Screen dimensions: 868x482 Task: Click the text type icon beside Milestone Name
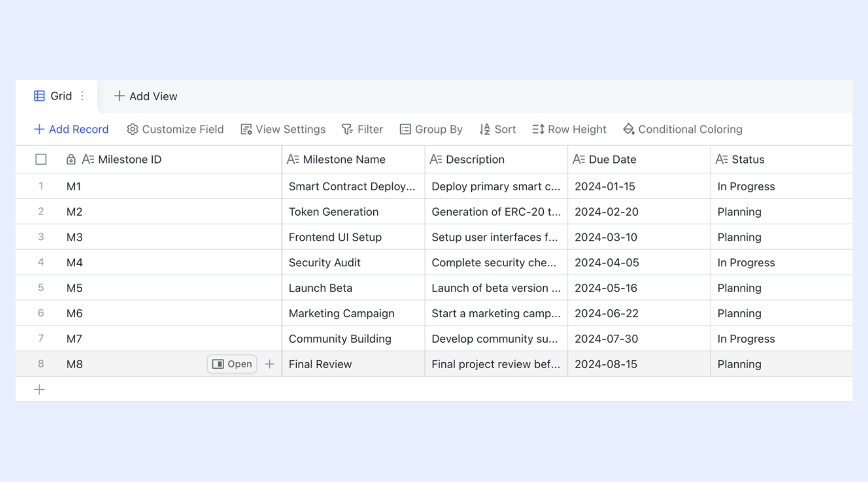(293, 159)
